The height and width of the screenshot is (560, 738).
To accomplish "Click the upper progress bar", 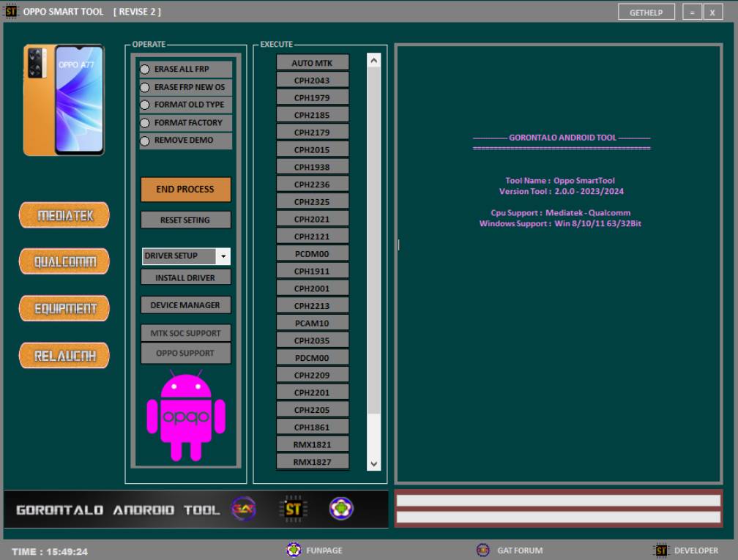I will point(559,500).
